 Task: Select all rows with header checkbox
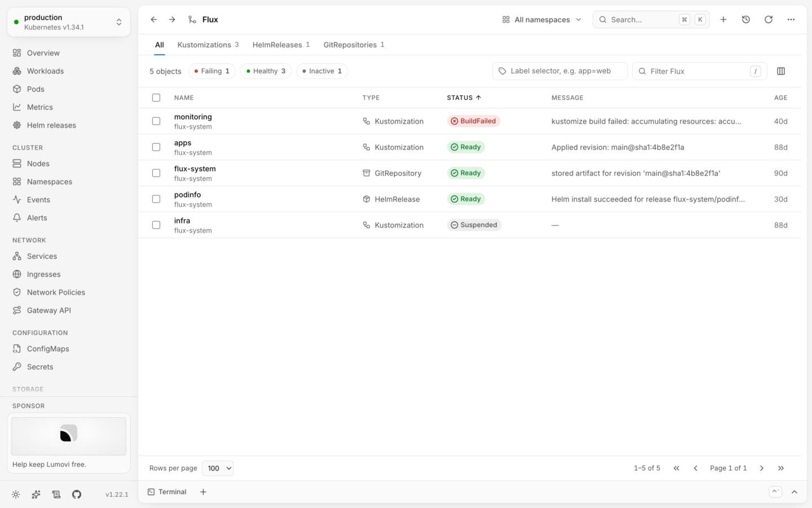click(156, 98)
